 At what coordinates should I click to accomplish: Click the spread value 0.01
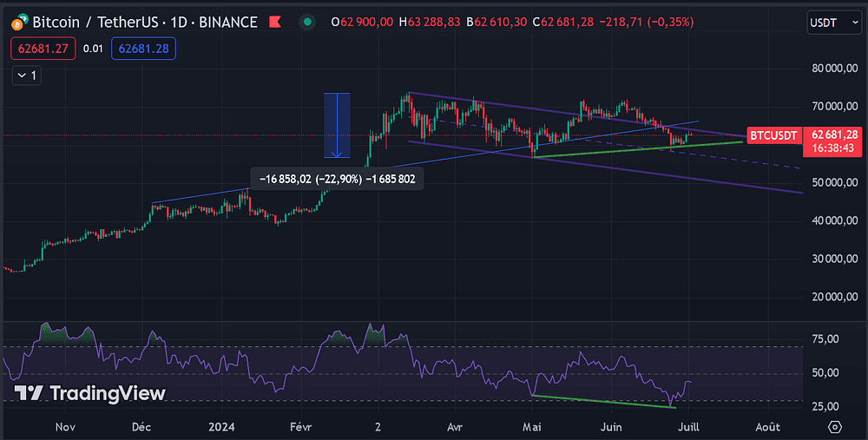[x=93, y=49]
